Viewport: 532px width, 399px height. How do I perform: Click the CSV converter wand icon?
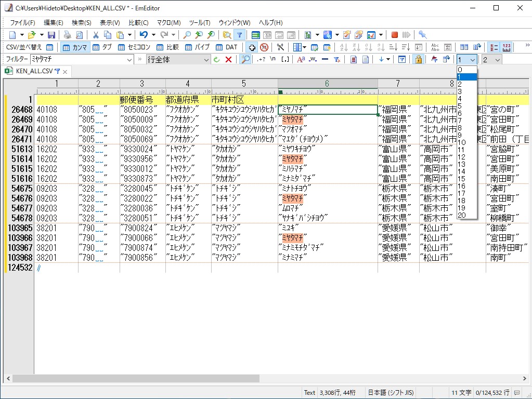[x=280, y=47]
